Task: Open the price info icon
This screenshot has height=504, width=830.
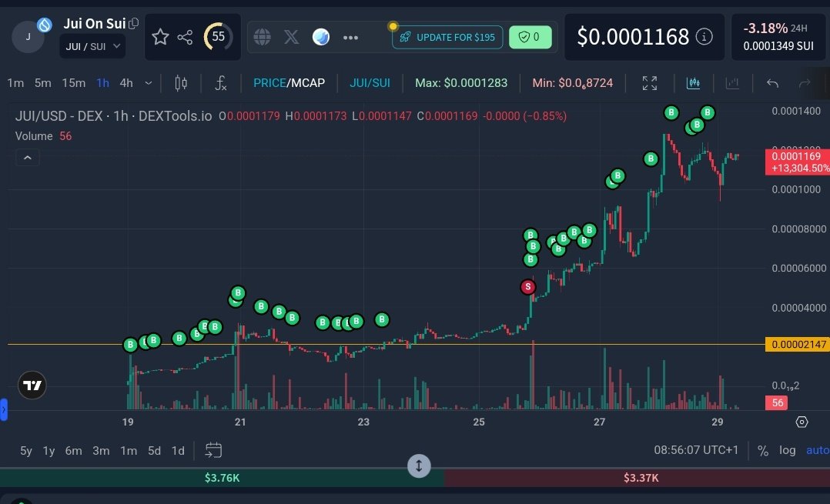Action: [x=704, y=36]
